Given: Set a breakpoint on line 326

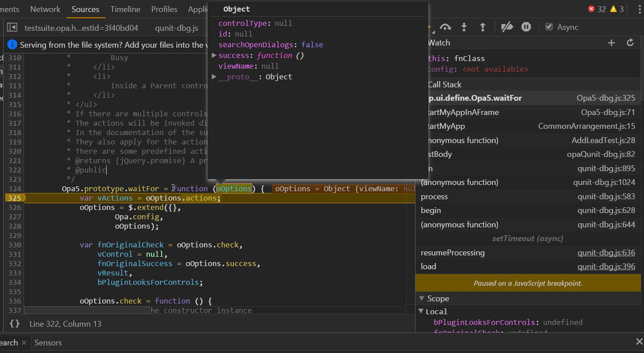Looking at the screenshot, I should coord(14,207).
